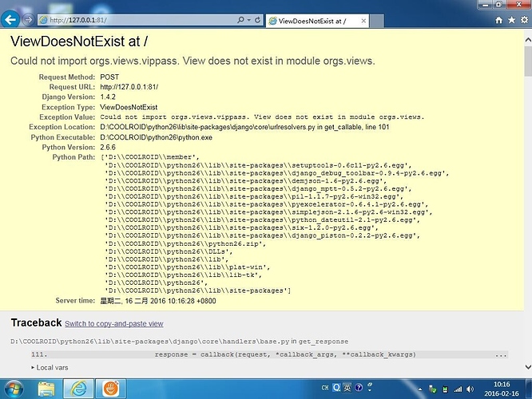This screenshot has width=532, height=399.
Task: Click the Sogou input method Q icon
Action: coord(336,388)
